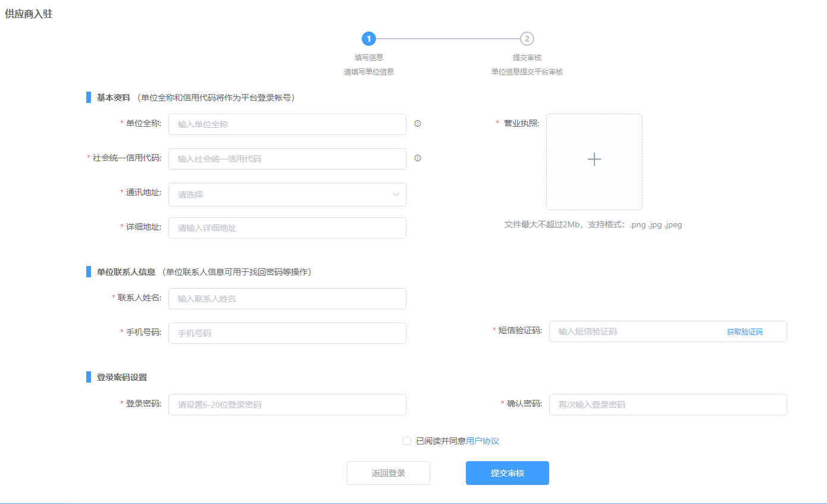
Task: Focus the 联系人姓名 input field
Action: 287,299
